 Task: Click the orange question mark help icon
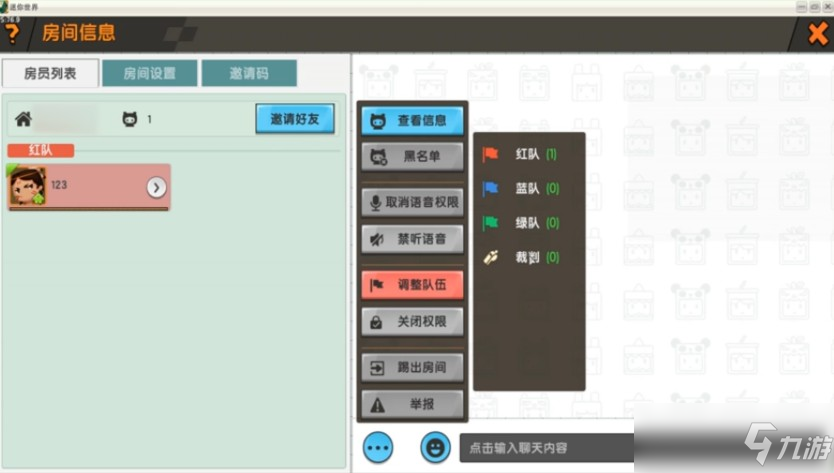point(12,35)
